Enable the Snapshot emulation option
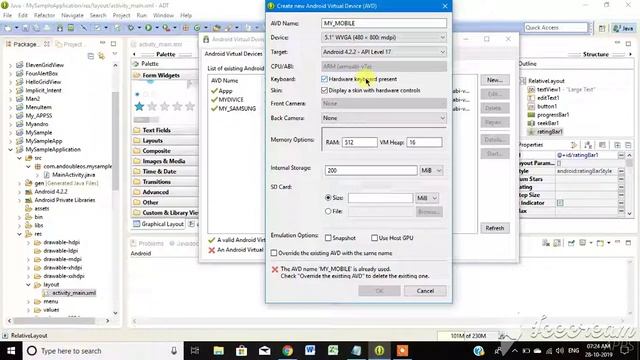This screenshot has height=360, width=640. coord(328,238)
